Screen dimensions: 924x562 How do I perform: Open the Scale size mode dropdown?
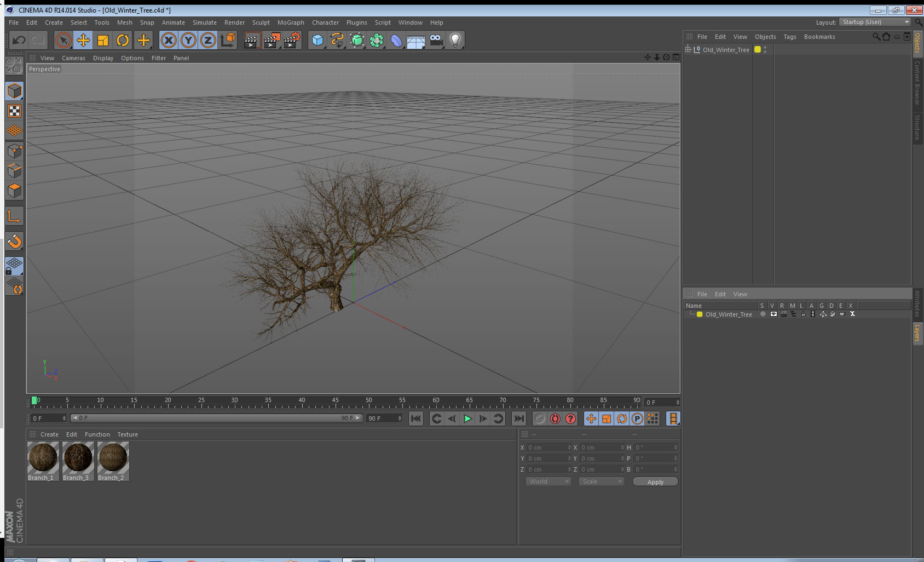pyautogui.click(x=602, y=481)
